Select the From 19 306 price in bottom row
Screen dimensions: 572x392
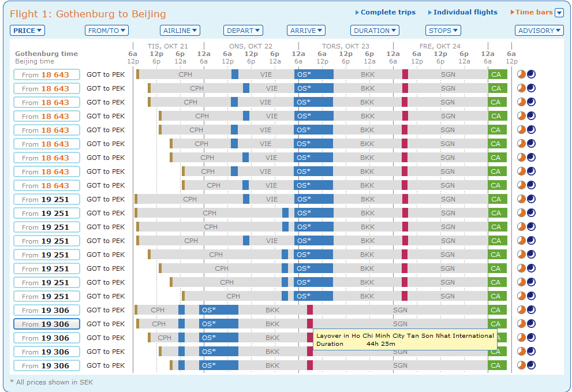[46, 365]
